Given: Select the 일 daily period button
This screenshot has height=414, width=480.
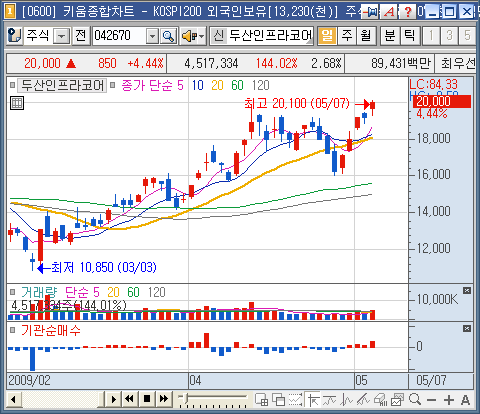Looking at the screenshot, I should point(327,35).
